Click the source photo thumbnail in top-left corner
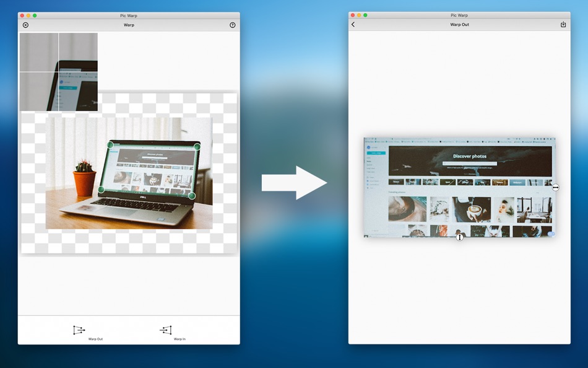The width and height of the screenshot is (588, 368). point(59,71)
